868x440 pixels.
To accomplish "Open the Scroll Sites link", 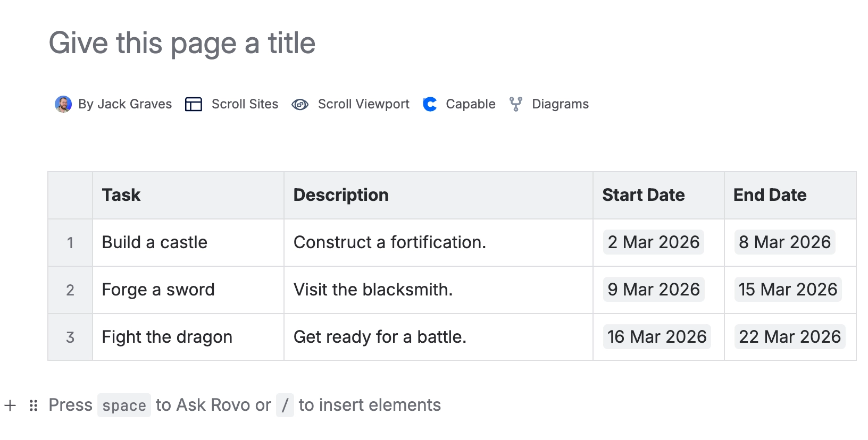I will 245,104.
